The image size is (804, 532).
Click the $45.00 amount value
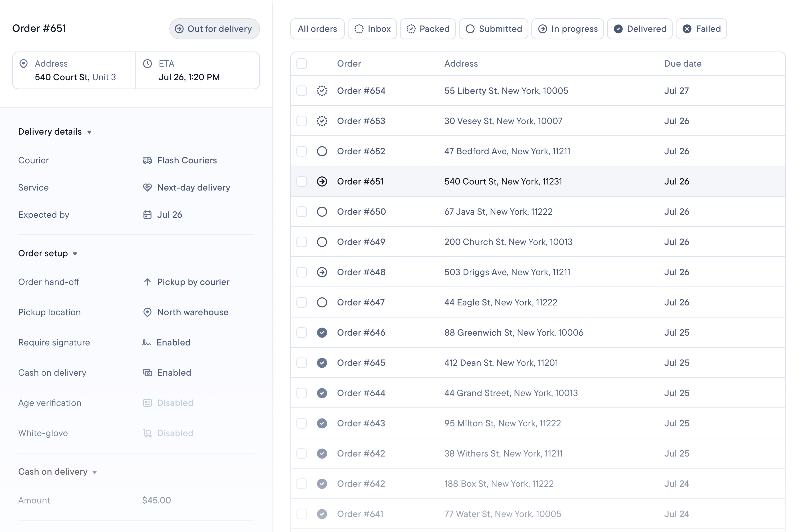[x=156, y=500]
